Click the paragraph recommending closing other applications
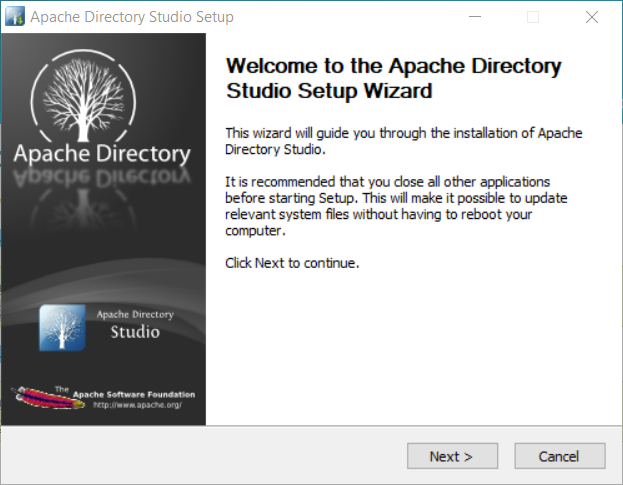Viewport: 623px width, 485px height. (396, 206)
